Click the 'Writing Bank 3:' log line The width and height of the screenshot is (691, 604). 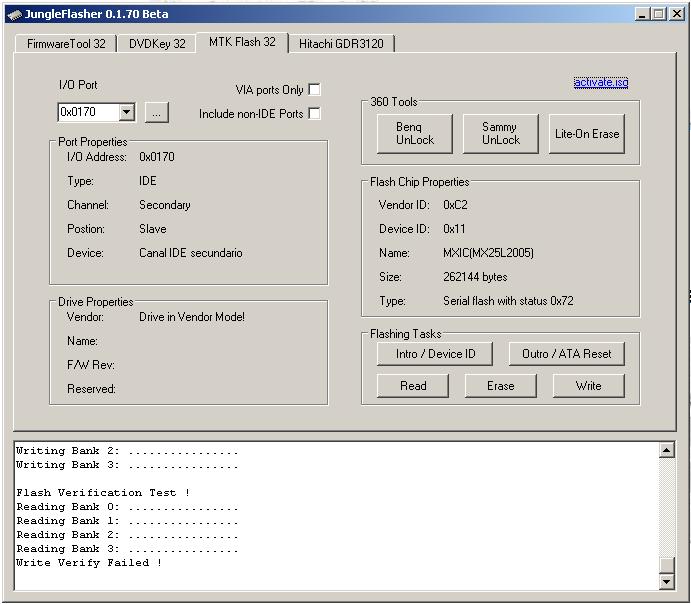click(127, 465)
